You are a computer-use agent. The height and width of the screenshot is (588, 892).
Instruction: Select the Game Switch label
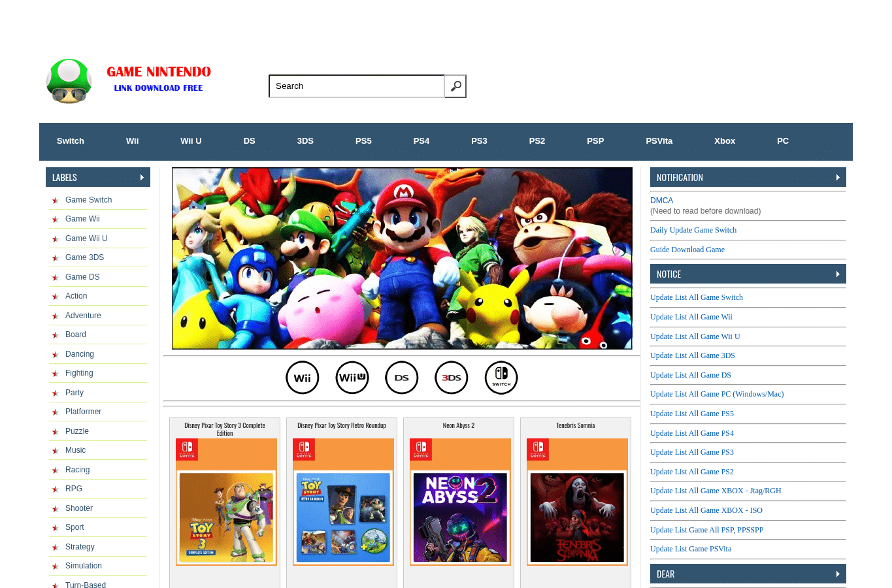88,200
